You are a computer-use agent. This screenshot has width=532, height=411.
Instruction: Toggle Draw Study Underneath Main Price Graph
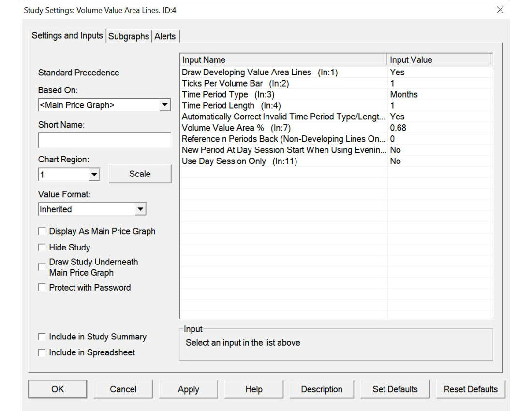[x=42, y=267]
